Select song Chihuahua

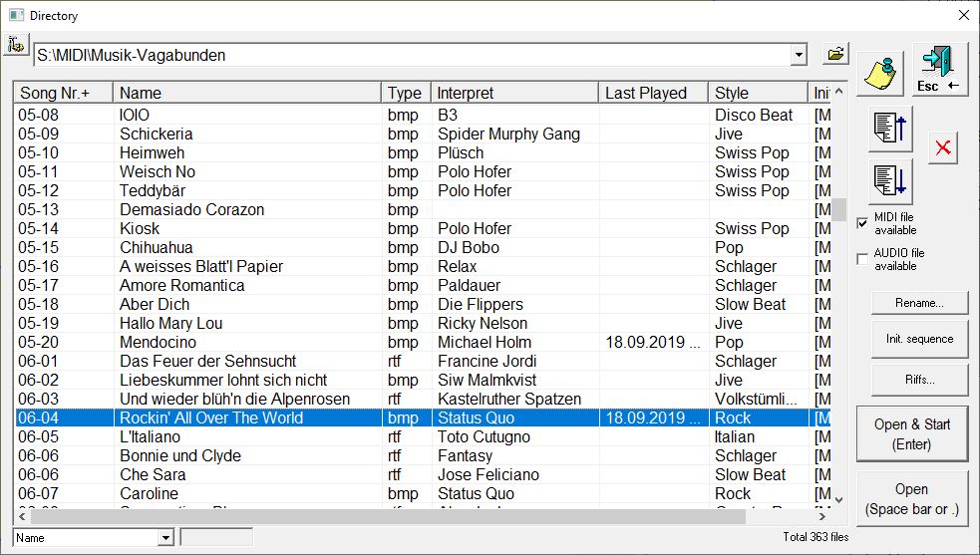tap(157, 247)
